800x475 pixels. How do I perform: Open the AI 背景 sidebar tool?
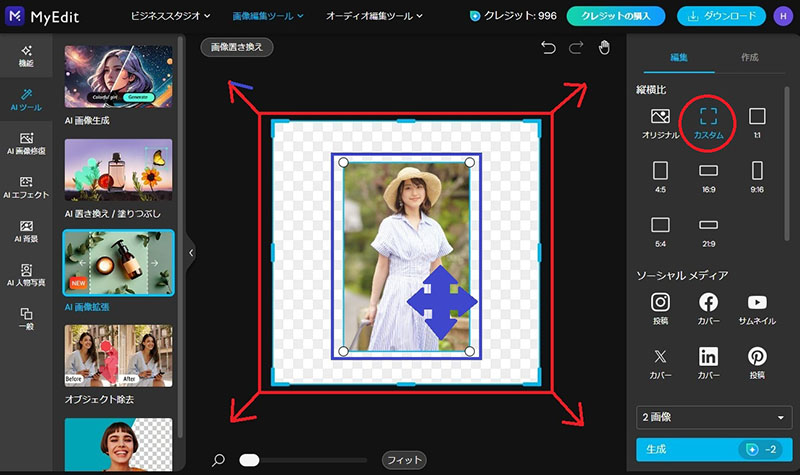coord(26,231)
